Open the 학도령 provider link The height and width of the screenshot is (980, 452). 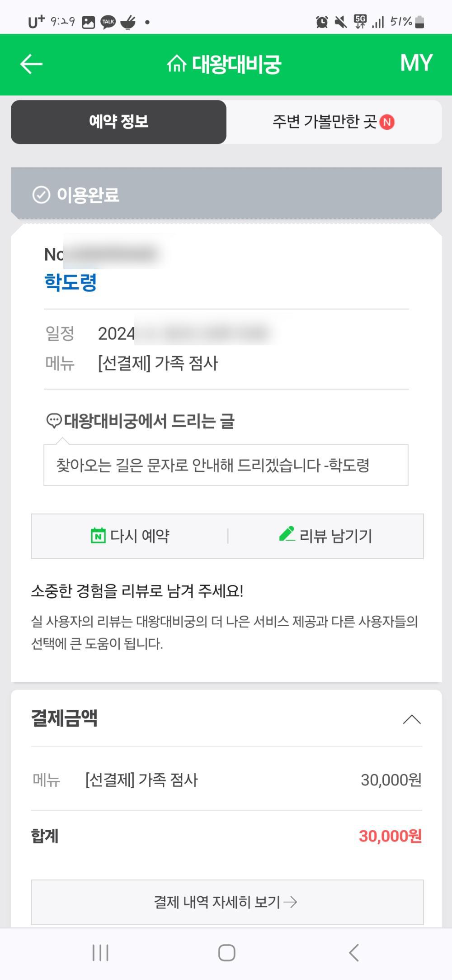(x=71, y=282)
